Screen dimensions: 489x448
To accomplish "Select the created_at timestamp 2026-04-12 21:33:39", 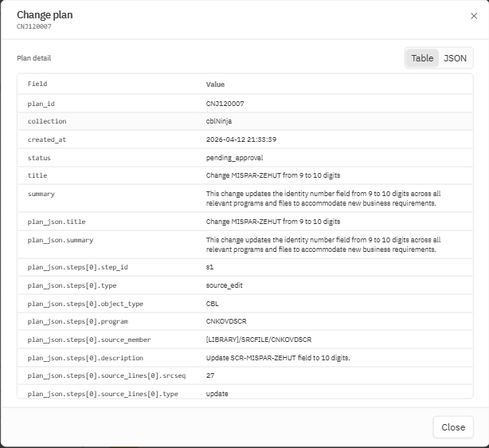I will [x=241, y=140].
